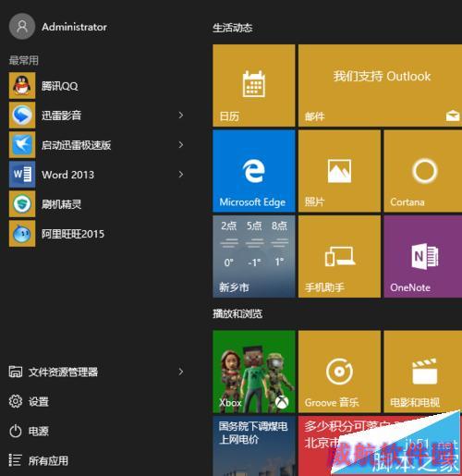Click the Administrator user account

pos(58,27)
